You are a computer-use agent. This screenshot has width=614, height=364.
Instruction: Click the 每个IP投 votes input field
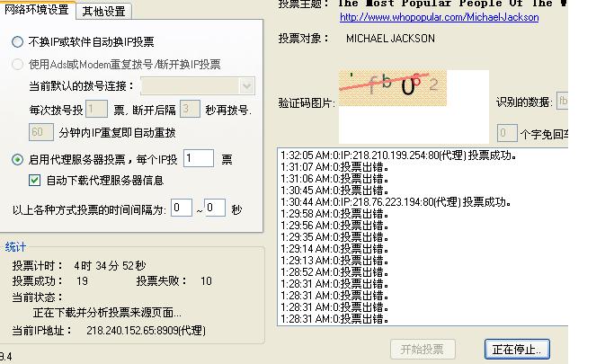[199, 159]
